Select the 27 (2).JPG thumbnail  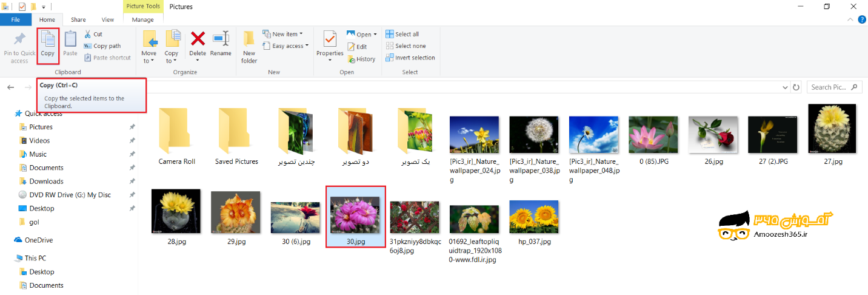772,134
